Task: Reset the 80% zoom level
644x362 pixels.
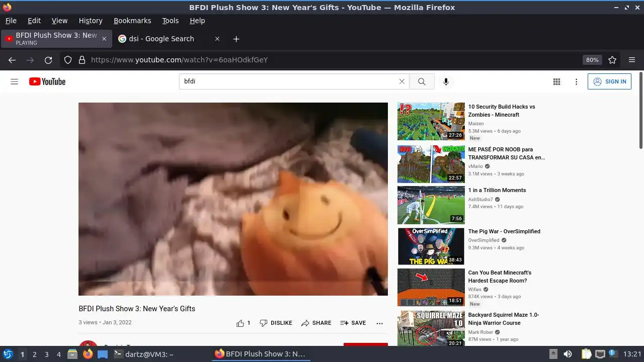Action: (x=592, y=60)
